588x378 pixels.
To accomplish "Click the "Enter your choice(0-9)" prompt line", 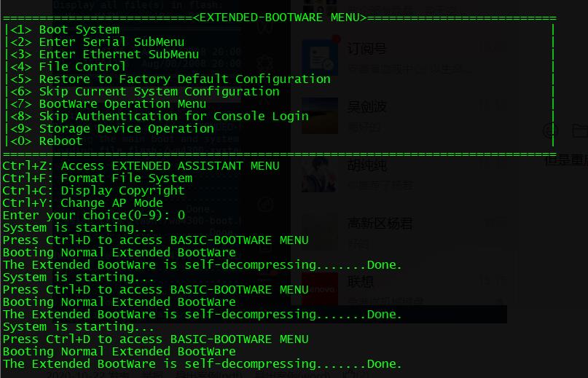I will pos(93,216).
